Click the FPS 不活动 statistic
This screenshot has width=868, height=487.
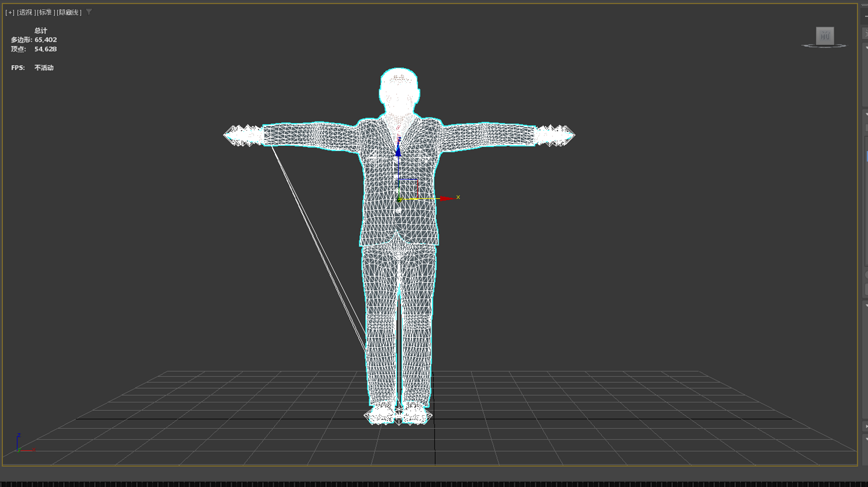pos(32,68)
